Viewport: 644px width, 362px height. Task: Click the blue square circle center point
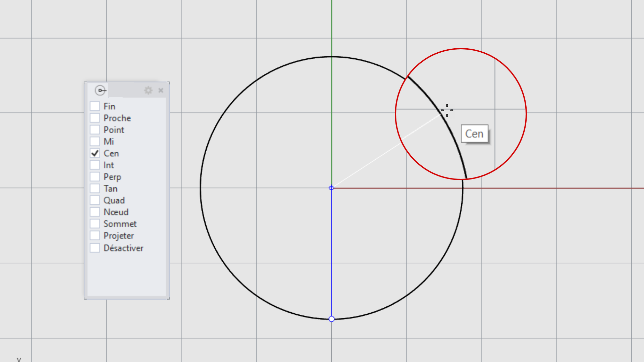[331, 188]
